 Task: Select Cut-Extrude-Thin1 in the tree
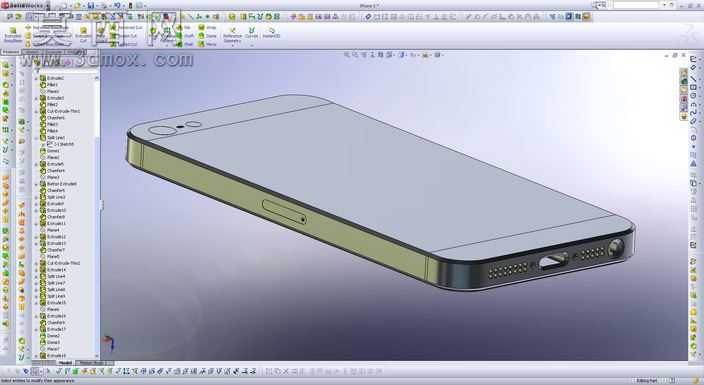60,111
